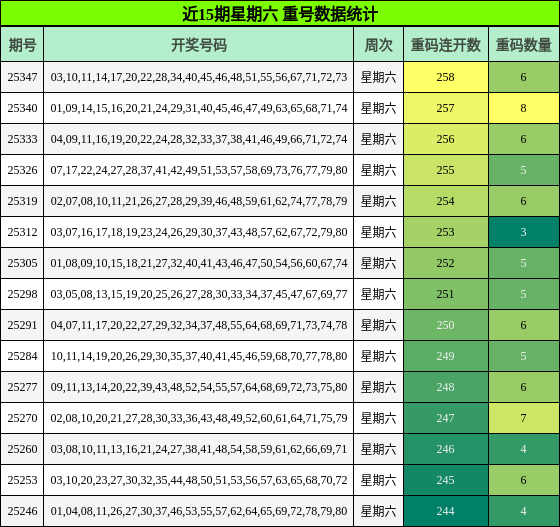Screen dimensions: 560x527
Task: Click the 253 consecutive count cell
Action: click(x=446, y=232)
